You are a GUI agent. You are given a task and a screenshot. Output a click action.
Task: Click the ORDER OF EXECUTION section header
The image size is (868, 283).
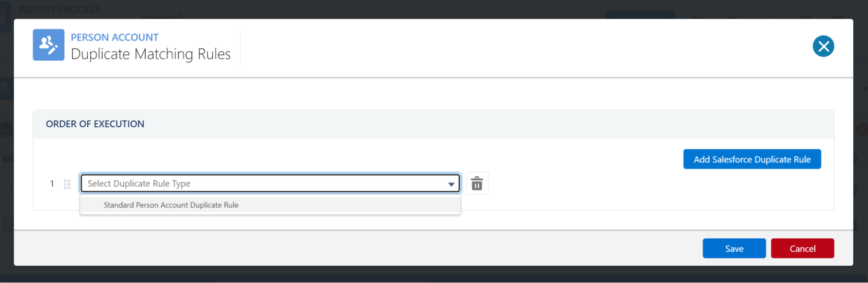(95, 124)
